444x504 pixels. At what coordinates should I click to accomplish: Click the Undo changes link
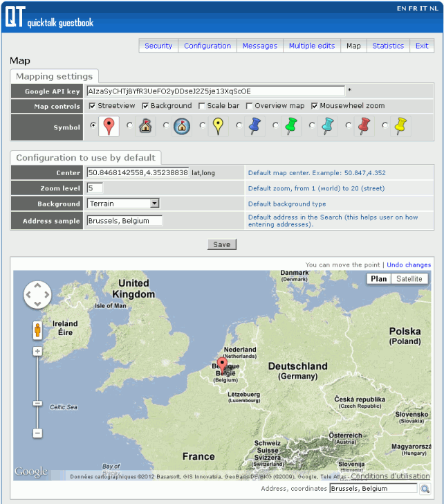408,264
